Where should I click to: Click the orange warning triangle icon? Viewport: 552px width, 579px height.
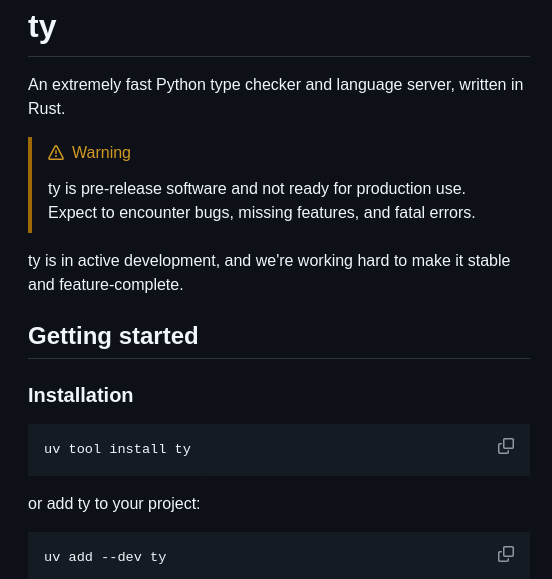click(x=56, y=153)
